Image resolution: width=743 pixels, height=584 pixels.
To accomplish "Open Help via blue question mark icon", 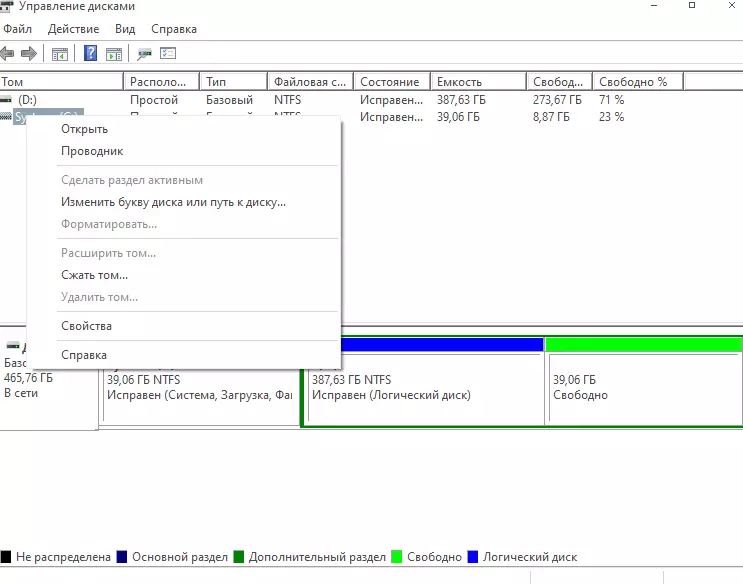I will point(91,53).
